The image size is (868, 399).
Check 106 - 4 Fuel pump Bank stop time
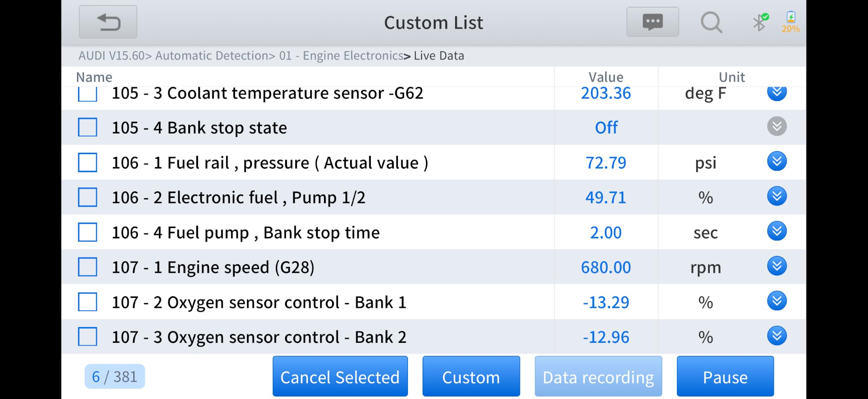87,232
